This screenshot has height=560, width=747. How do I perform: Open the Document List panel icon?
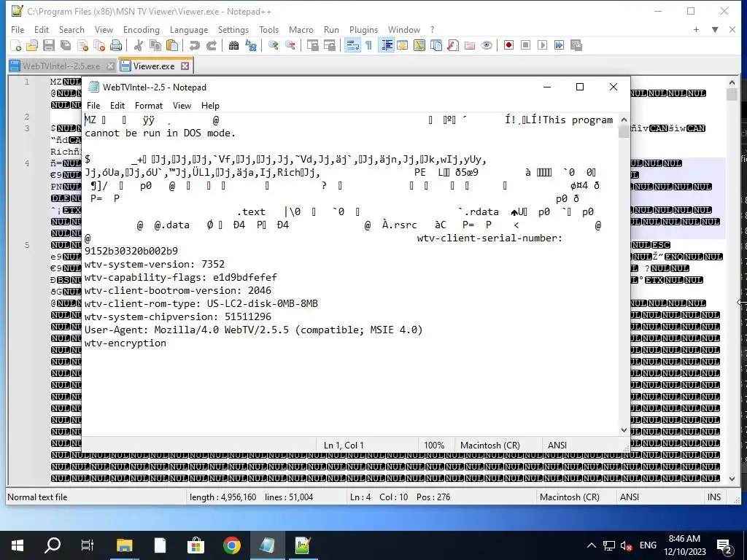pyautogui.click(x=436, y=45)
